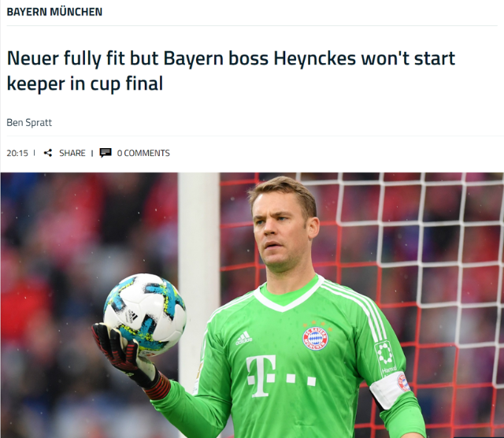Click the Neuer fully fit headline
The image size is (504, 438).
click(x=231, y=71)
